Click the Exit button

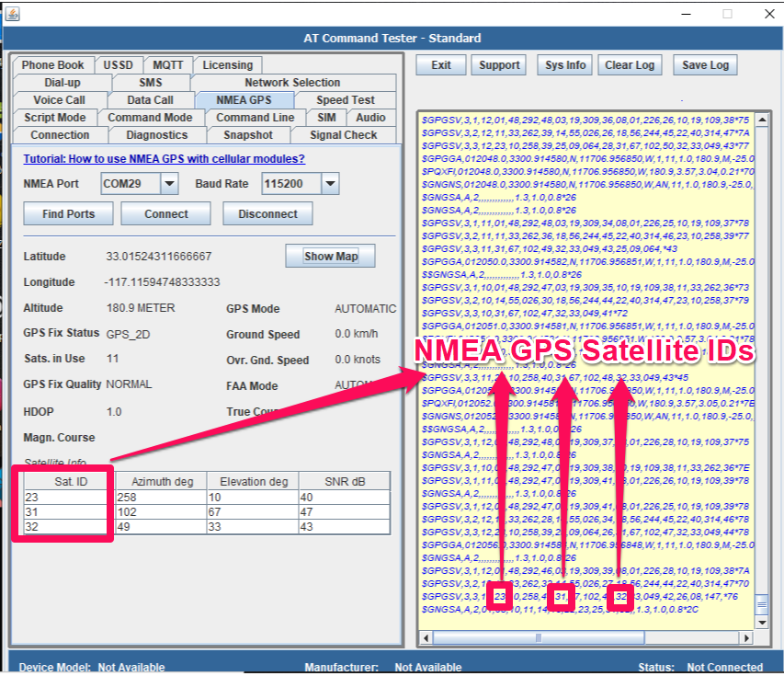point(441,65)
